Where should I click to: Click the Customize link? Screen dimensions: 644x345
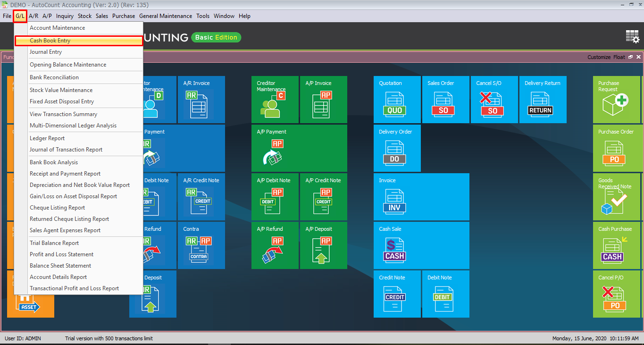[599, 57]
